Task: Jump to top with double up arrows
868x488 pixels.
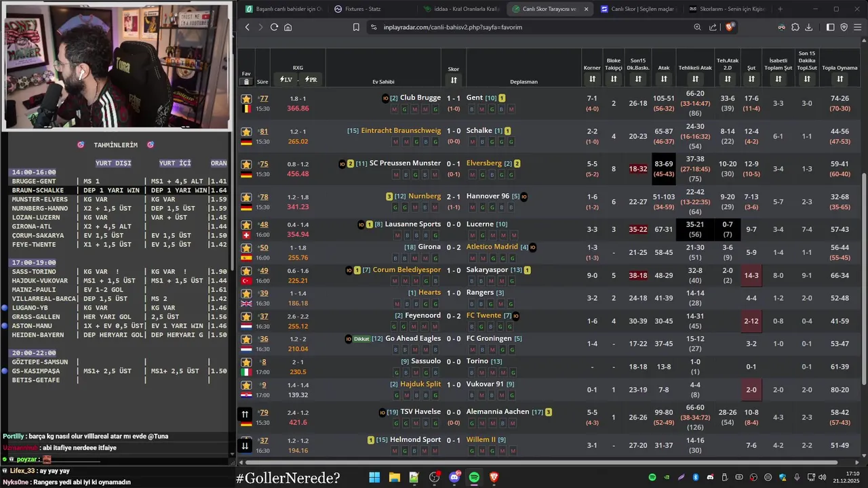Action: click(245, 414)
